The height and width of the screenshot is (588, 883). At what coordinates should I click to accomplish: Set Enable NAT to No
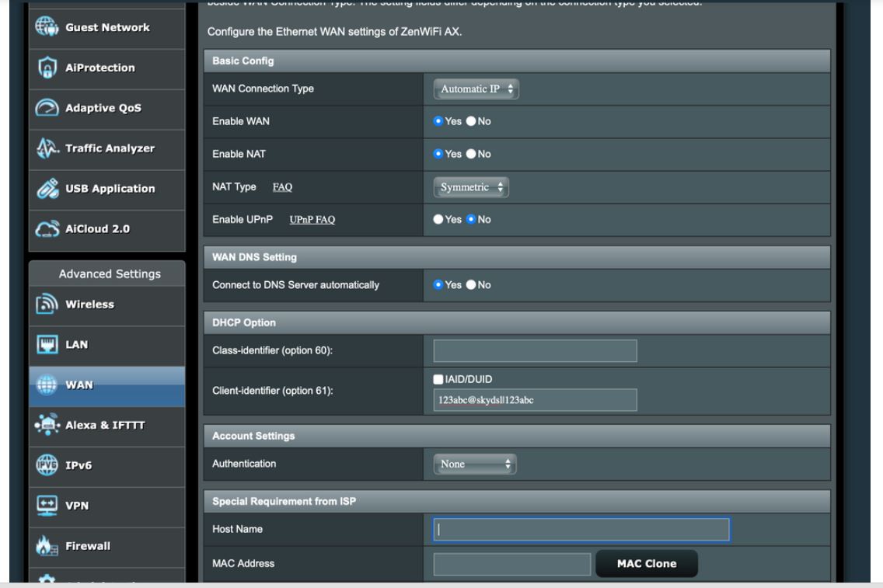pyautogui.click(x=471, y=154)
